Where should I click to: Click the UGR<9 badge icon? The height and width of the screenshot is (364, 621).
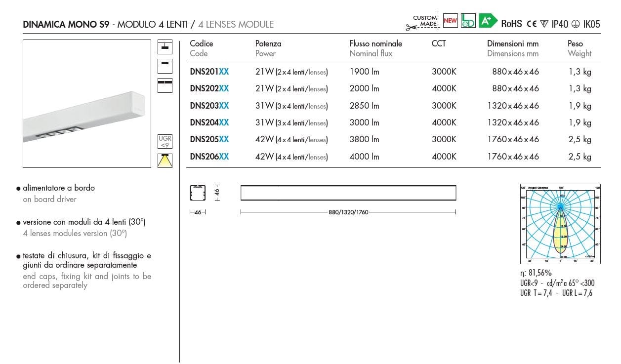point(165,142)
